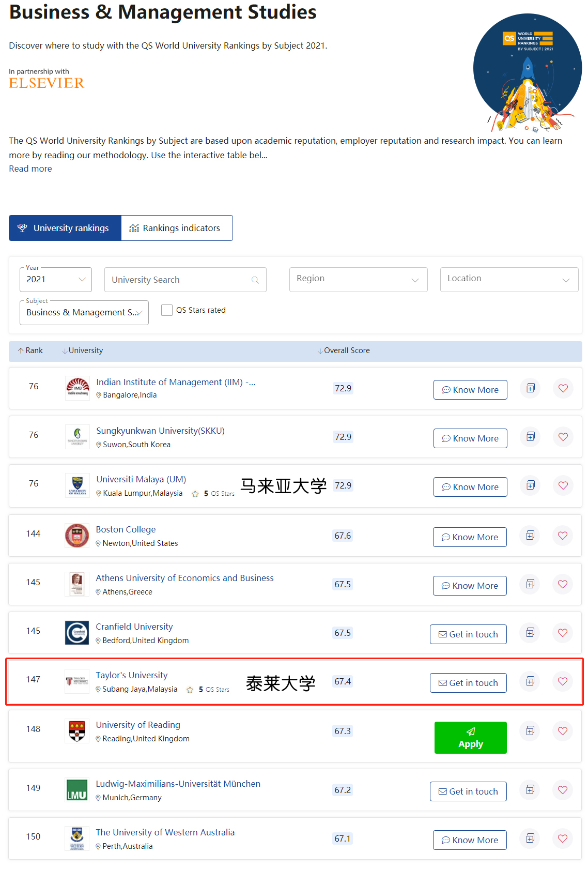
Task: Expand the Location dropdown
Action: [509, 280]
